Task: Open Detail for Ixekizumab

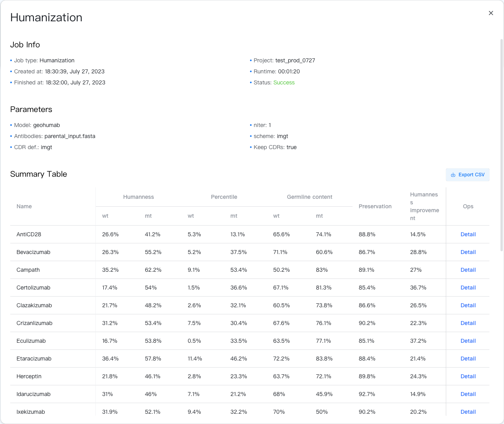Action: tap(468, 411)
